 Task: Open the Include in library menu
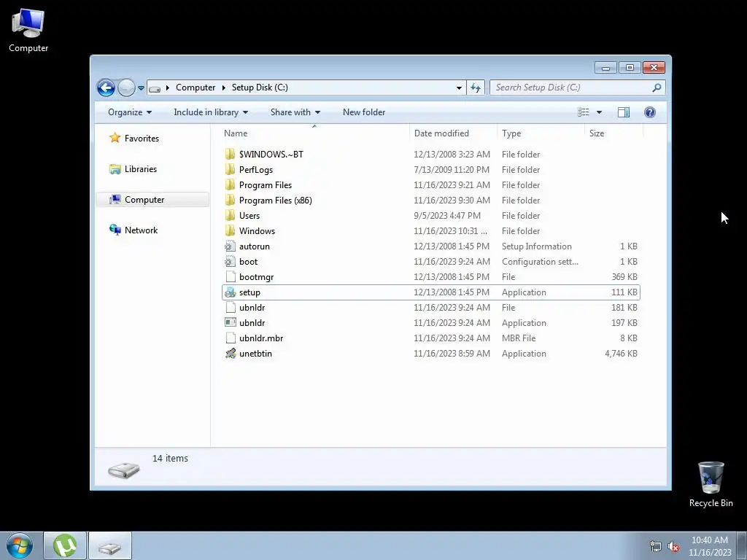pyautogui.click(x=211, y=112)
